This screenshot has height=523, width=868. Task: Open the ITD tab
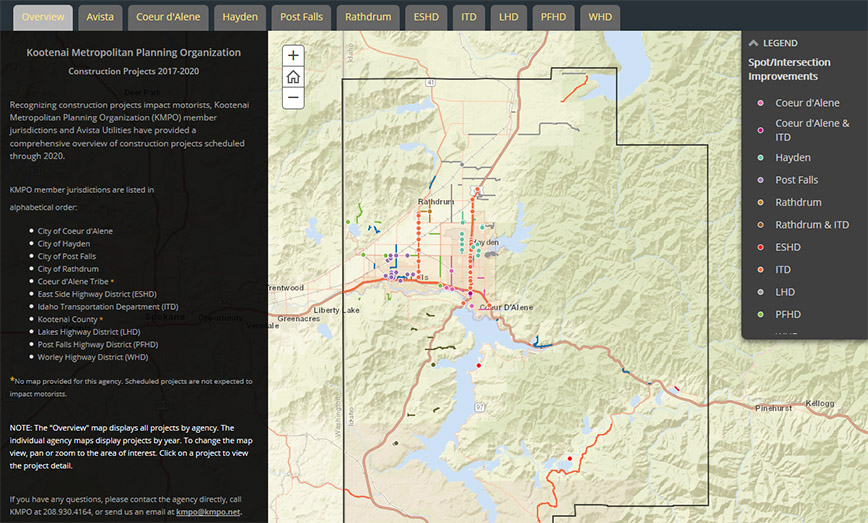coord(469,17)
